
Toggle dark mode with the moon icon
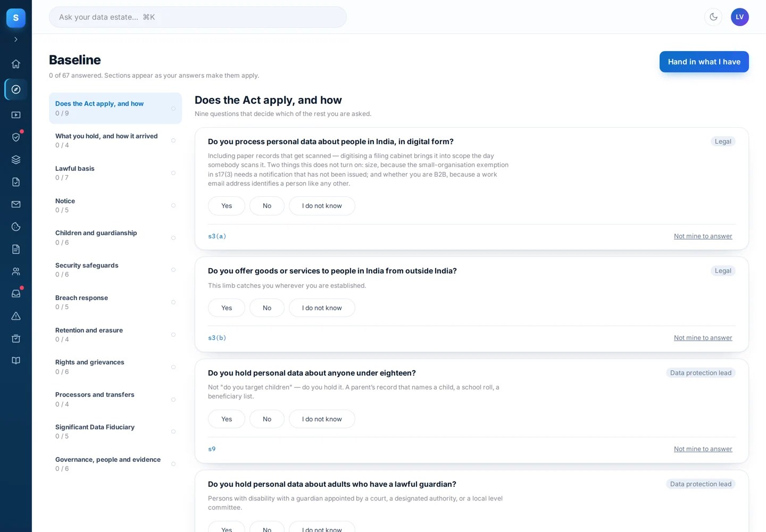coord(713,17)
